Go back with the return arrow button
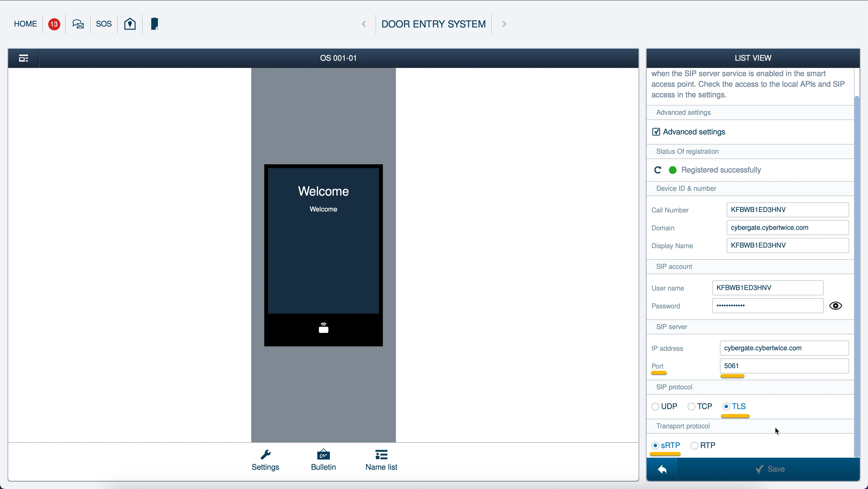Screen dimensions: 868x489 662,469
